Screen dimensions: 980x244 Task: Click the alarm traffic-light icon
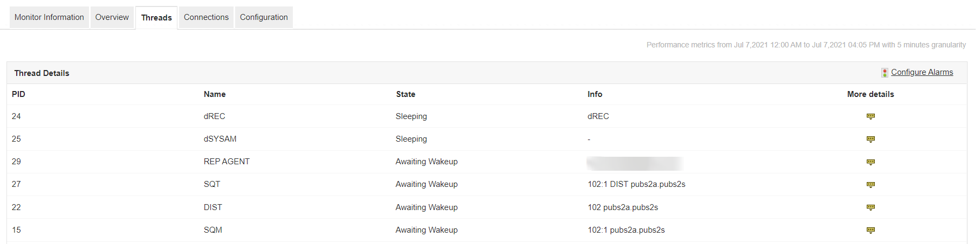pos(885,73)
